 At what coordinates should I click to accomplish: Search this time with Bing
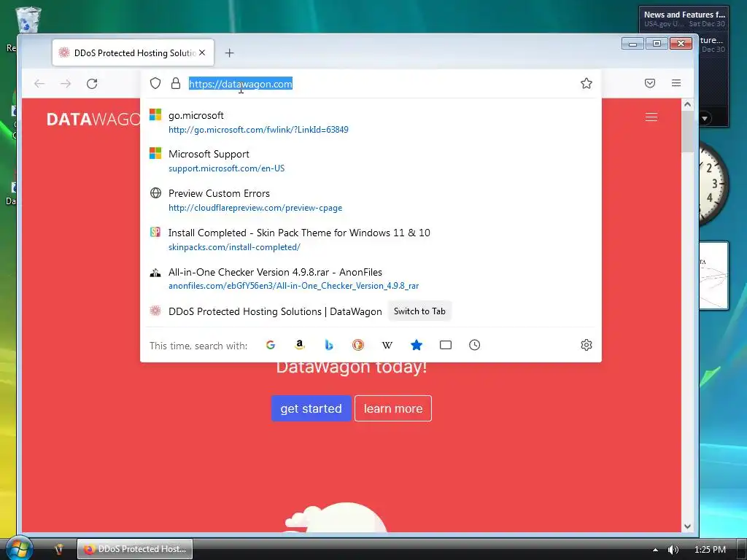pos(329,345)
